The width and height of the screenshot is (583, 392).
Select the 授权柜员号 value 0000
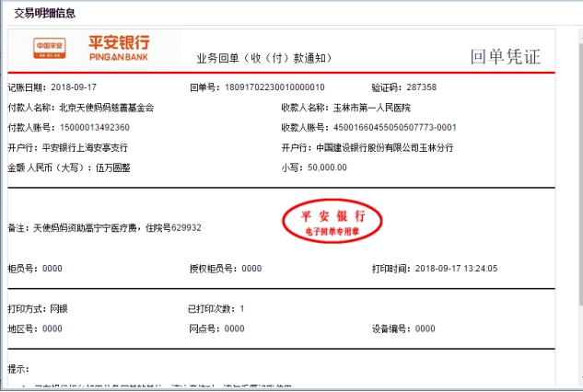(251, 269)
